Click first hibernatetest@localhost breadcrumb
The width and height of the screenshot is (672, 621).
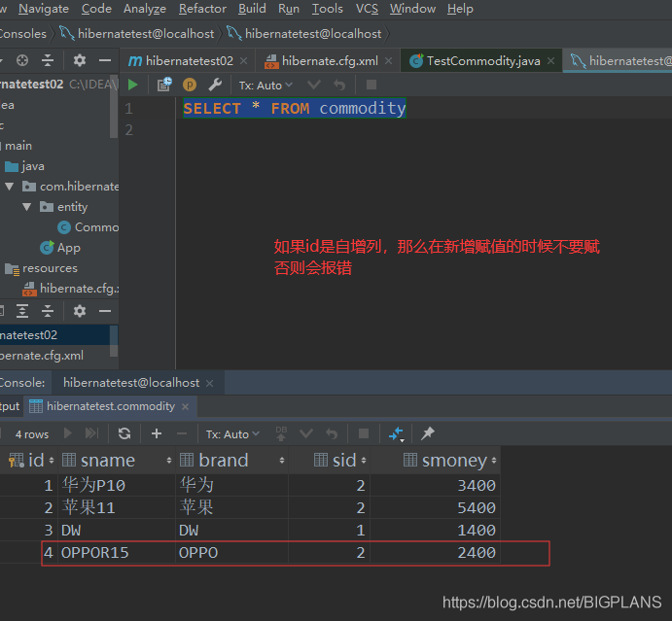point(137,33)
